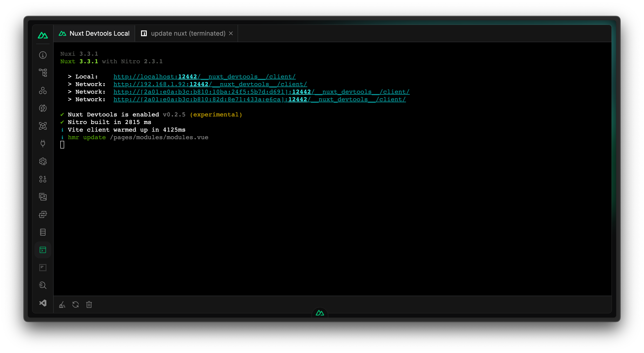Open the Imports composables panel
The image size is (644, 353).
coord(43,108)
